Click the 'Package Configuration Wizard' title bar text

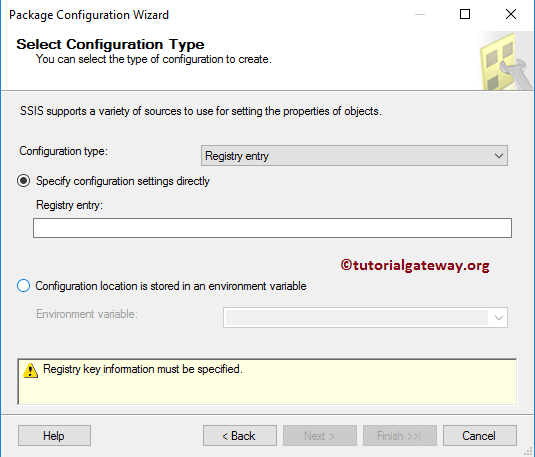(89, 15)
